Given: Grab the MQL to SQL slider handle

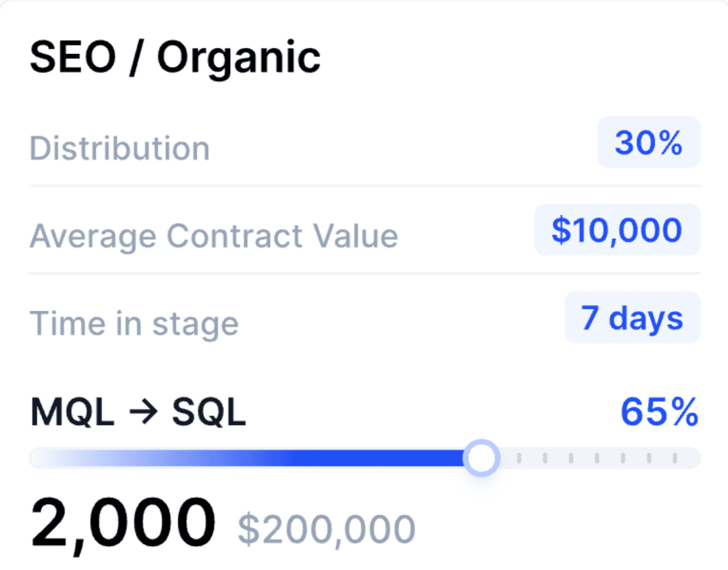Looking at the screenshot, I should pos(482,458).
